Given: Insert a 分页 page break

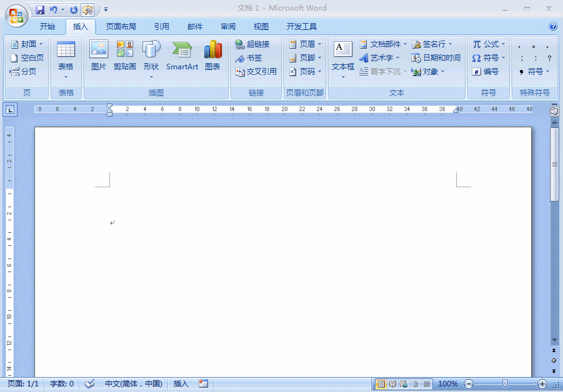Looking at the screenshot, I should 24,71.
